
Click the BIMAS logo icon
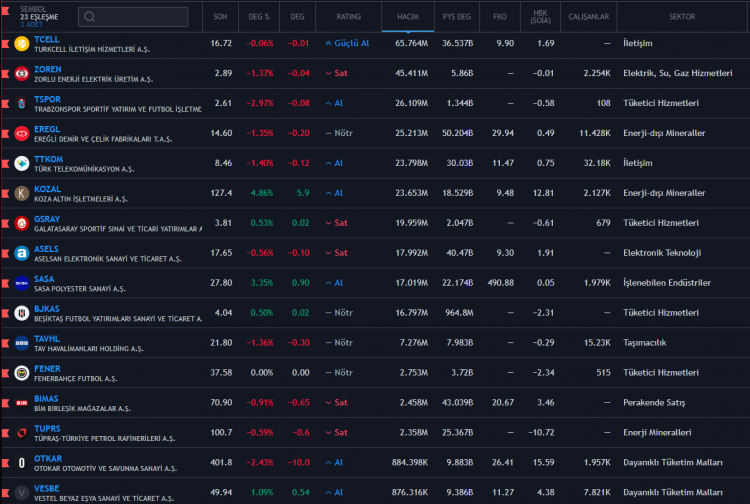pos(22,403)
